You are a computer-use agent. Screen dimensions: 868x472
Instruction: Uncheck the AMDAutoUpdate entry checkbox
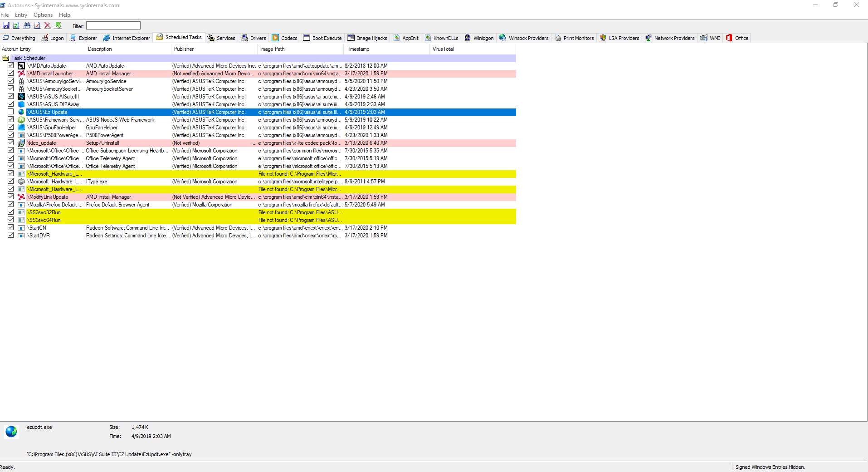10,65
